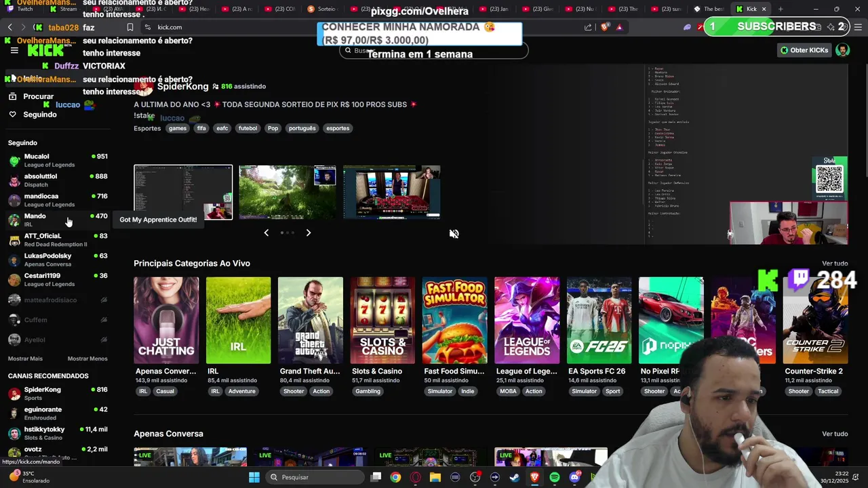Click the share page icon in address bar

pyautogui.click(x=588, y=27)
